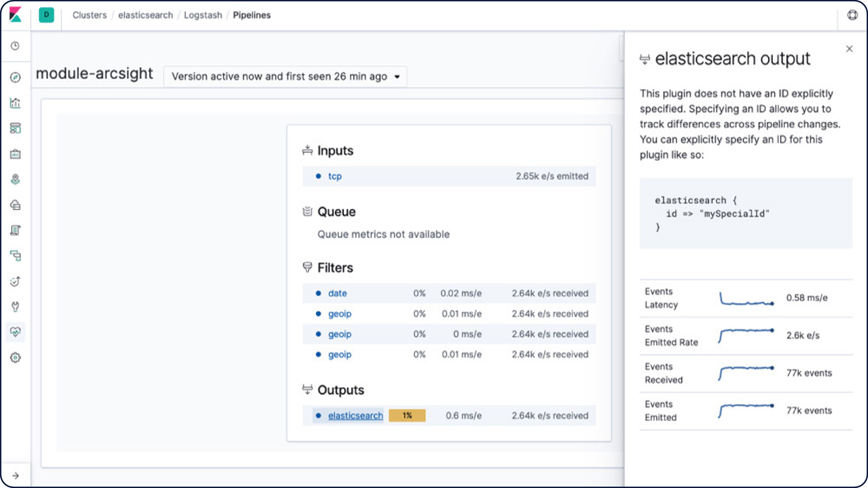
Task: Open the tcp input plugin
Action: point(335,176)
